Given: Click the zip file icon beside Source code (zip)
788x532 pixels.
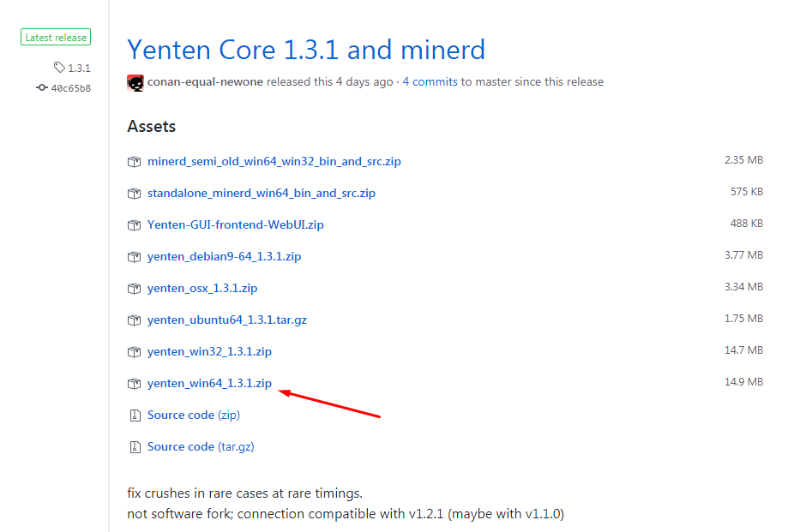Looking at the screenshot, I should pyautogui.click(x=135, y=415).
